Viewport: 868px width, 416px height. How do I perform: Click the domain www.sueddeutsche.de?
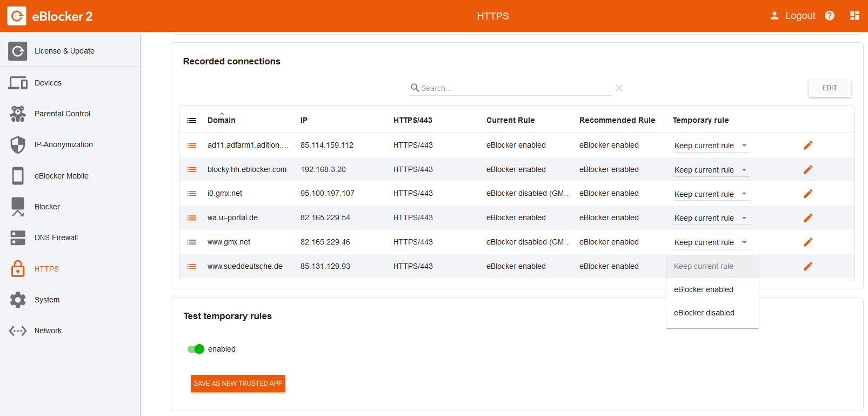coord(245,266)
